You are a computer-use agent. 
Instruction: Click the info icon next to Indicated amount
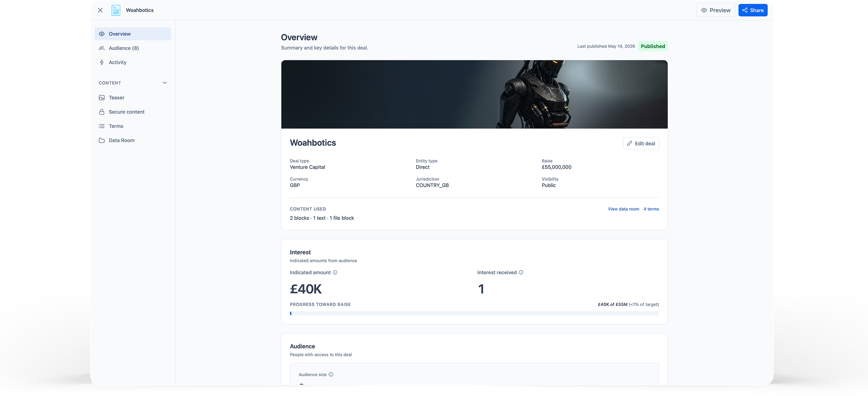pos(335,273)
